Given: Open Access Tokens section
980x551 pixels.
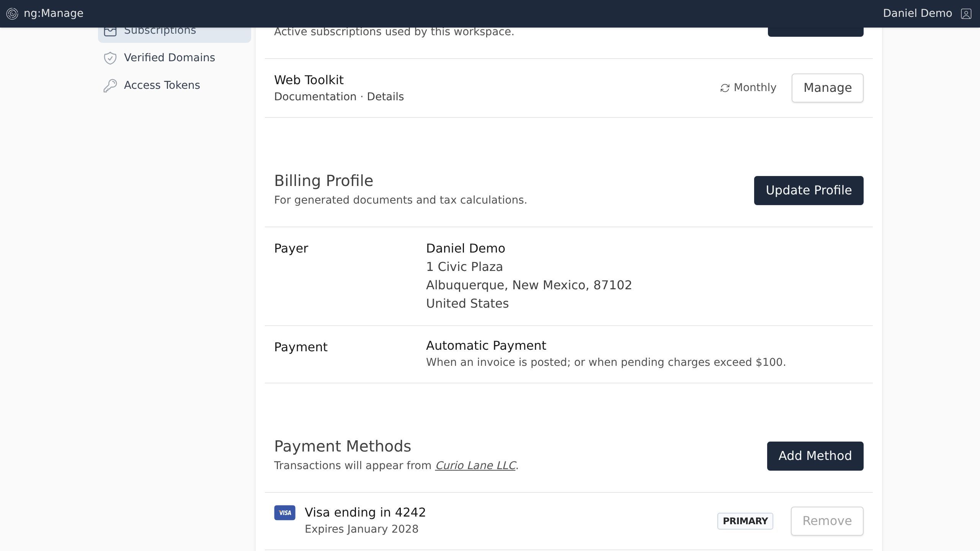Looking at the screenshot, I should pyautogui.click(x=162, y=85).
